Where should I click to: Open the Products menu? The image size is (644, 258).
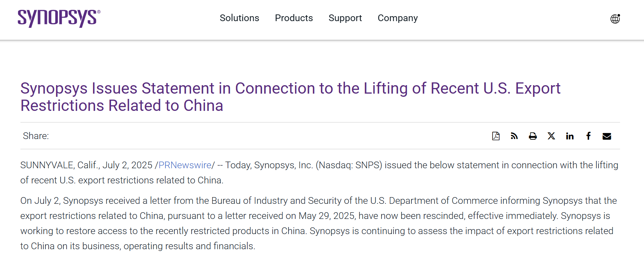[x=294, y=18]
